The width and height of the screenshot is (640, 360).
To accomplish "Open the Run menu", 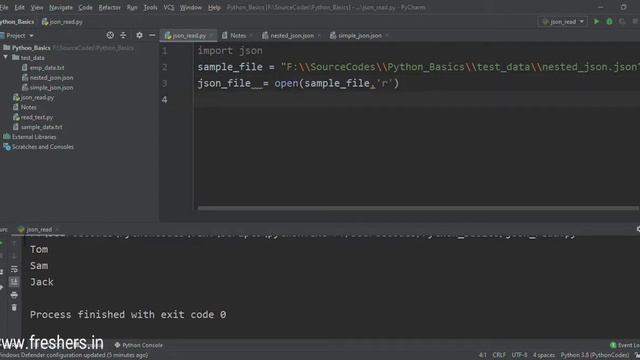I will pyautogui.click(x=132, y=7).
